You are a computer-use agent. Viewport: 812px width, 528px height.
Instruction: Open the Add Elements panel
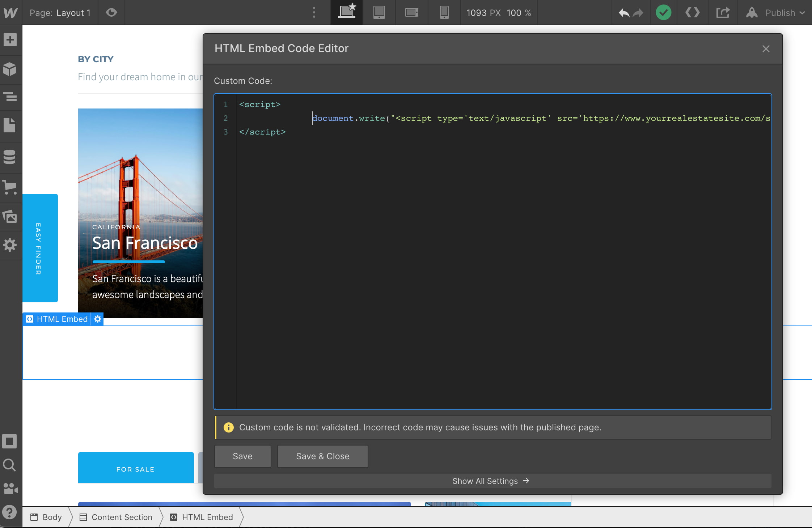coord(9,40)
